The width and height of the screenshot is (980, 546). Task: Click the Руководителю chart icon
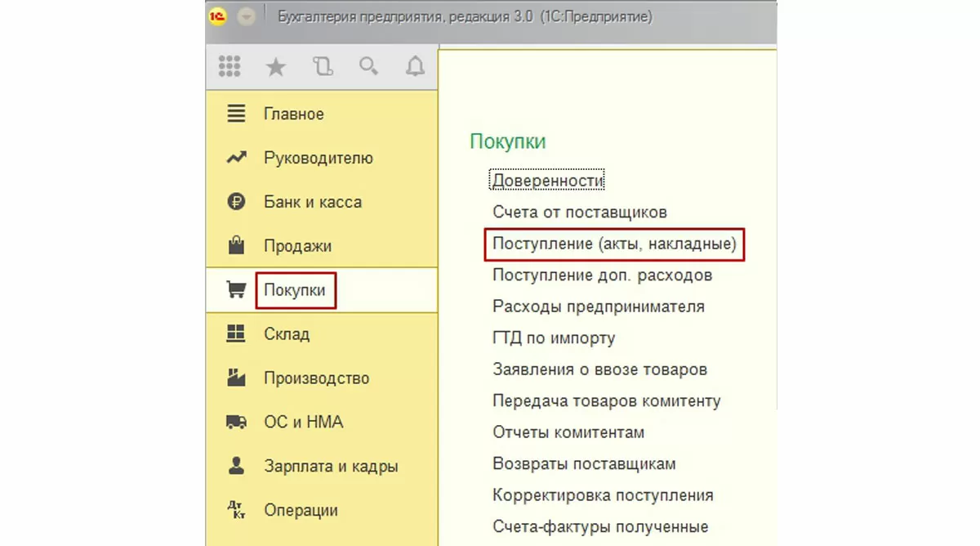(236, 158)
